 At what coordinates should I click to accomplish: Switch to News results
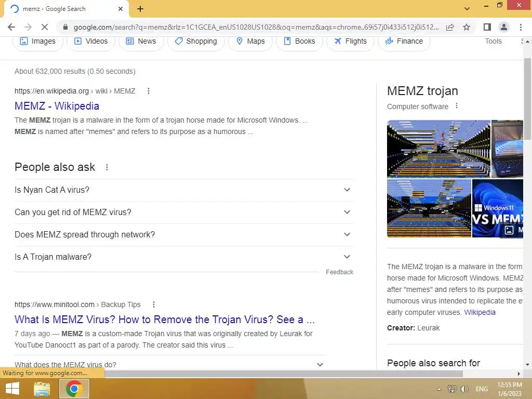pyautogui.click(x=141, y=42)
